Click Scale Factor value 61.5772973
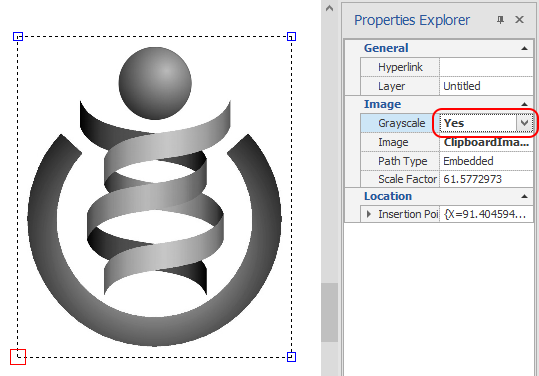The image size is (539, 376). [472, 179]
